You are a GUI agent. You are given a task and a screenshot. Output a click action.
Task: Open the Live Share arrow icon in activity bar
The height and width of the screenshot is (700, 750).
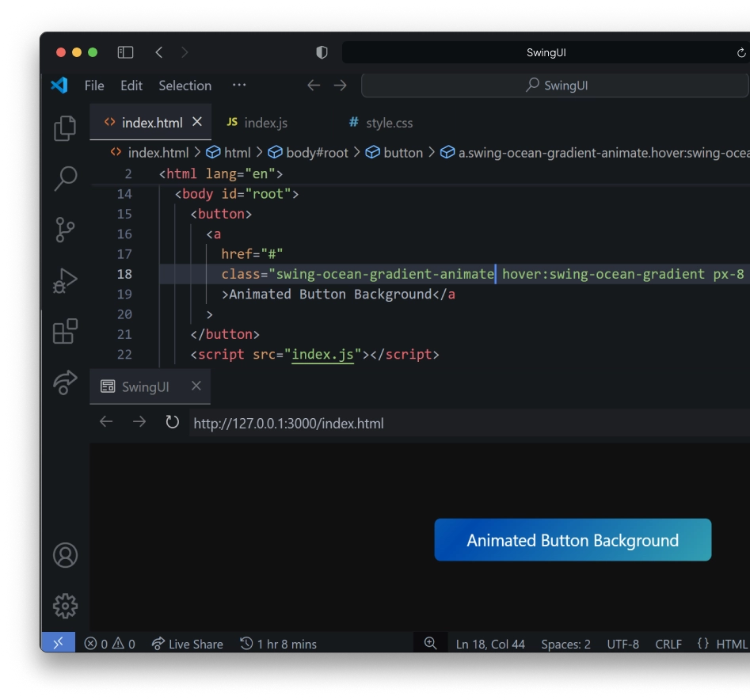coord(65,382)
